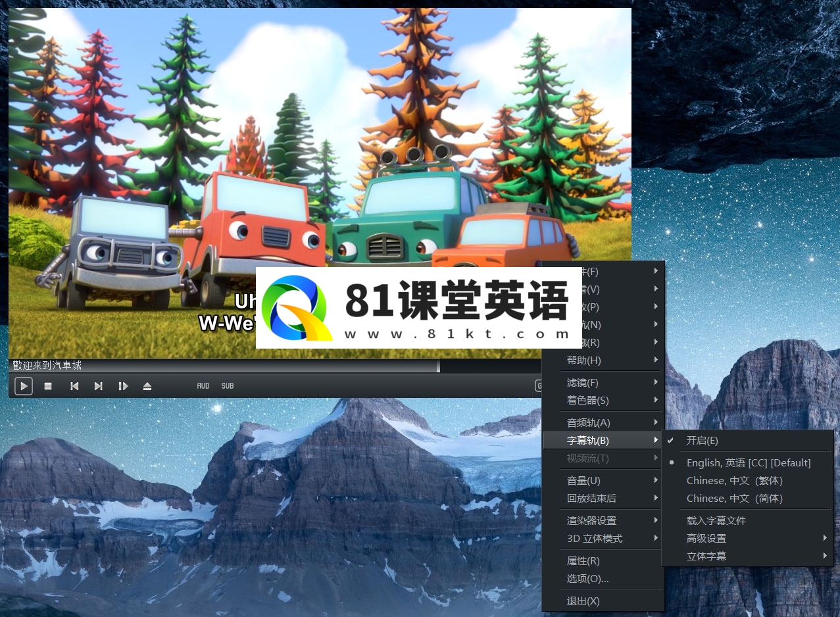840x617 pixels.
Task: Expand the 着色器(S) shaders submenu
Action: [603, 401]
